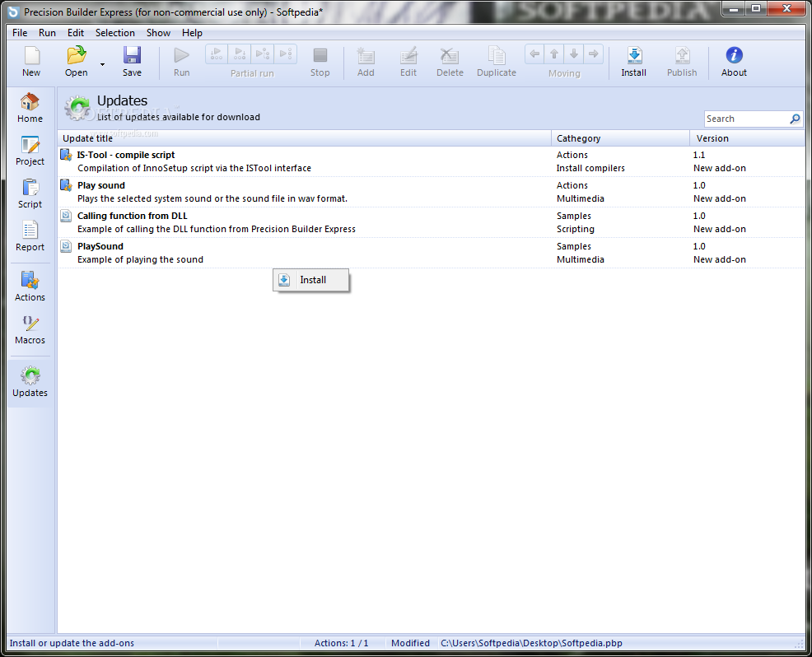Click the version 1.1 cell
Image resolution: width=812 pixels, height=657 pixels.
point(699,155)
